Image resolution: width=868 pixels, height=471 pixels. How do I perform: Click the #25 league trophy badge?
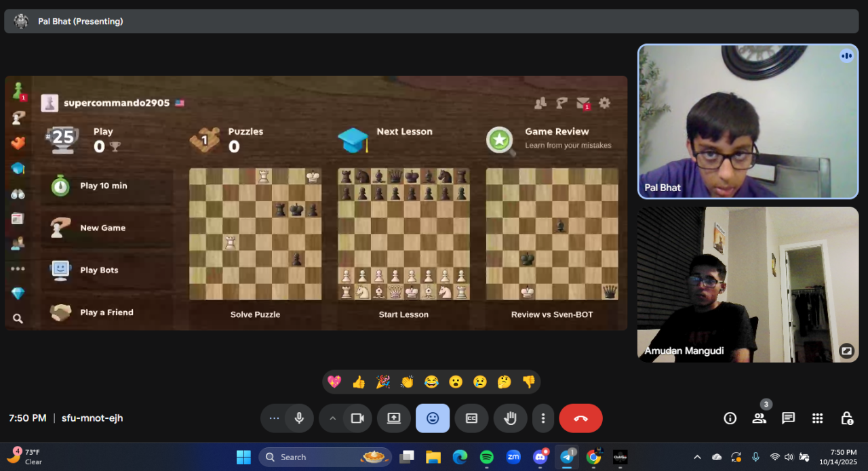62,139
